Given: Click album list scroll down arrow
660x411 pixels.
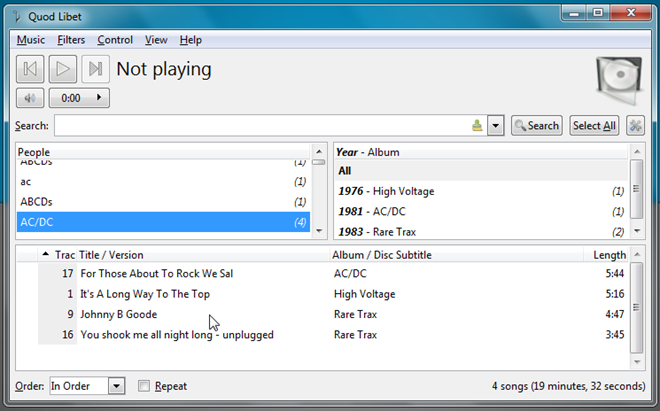Looking at the screenshot, I should [637, 231].
